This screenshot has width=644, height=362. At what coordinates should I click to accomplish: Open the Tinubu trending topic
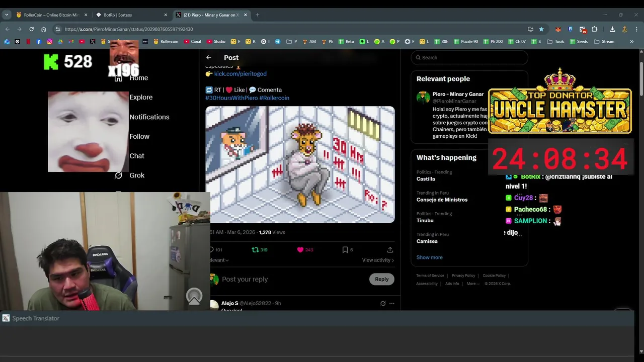coord(425,220)
